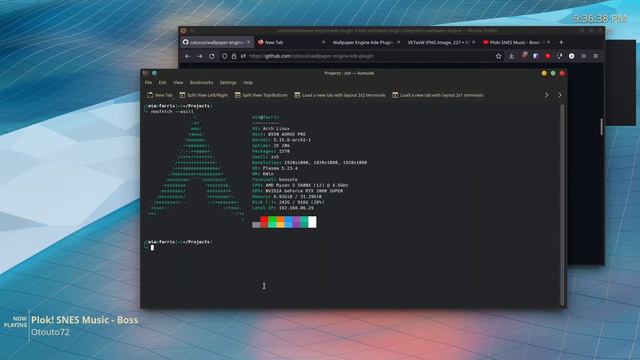Click the red circle extension icon in Firefox
640x360 pixels.
548,56
